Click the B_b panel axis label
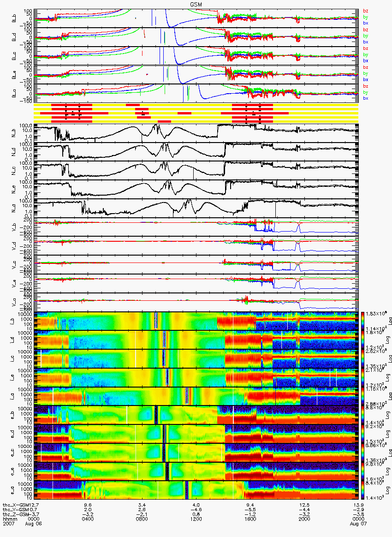This screenshot has width=392, height=537. point(14,18)
